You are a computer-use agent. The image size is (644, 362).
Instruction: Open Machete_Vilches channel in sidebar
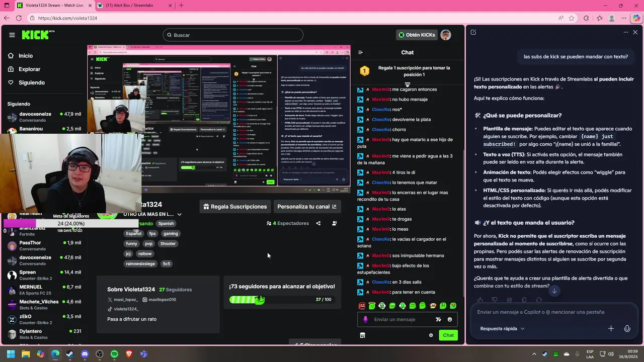pos(44,305)
